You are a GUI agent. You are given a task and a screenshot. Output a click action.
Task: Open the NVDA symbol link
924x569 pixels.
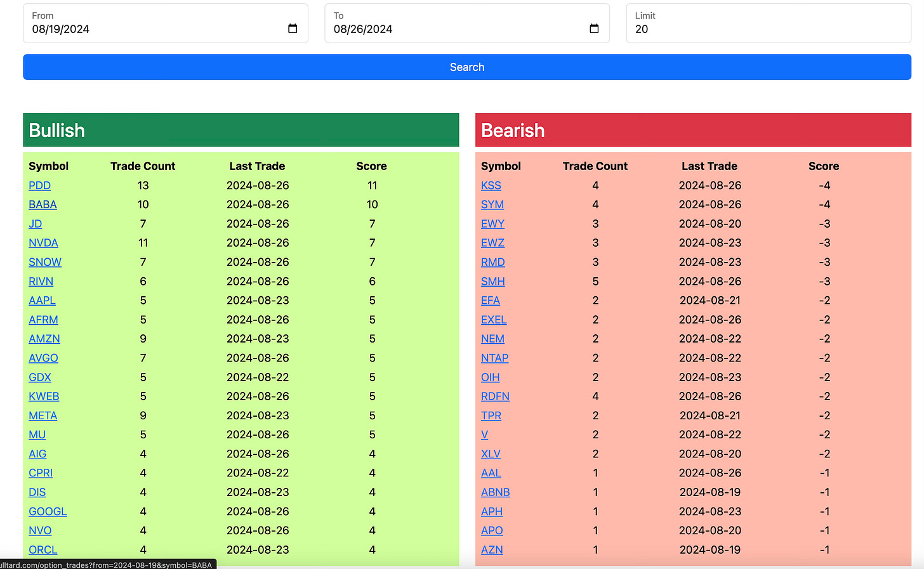43,243
